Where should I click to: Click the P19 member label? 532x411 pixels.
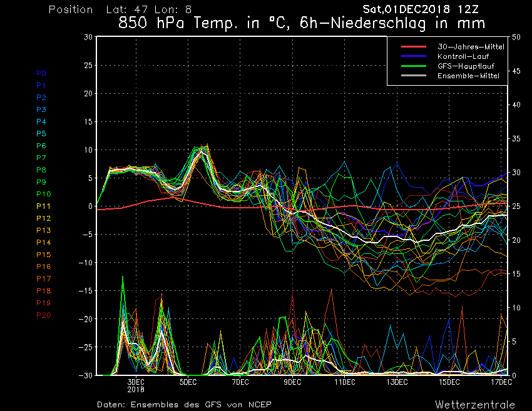(x=44, y=303)
